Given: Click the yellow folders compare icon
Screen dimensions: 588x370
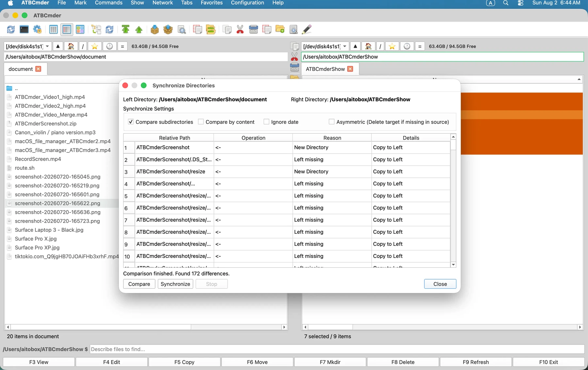Looking at the screenshot, I should pyautogui.click(x=211, y=29).
